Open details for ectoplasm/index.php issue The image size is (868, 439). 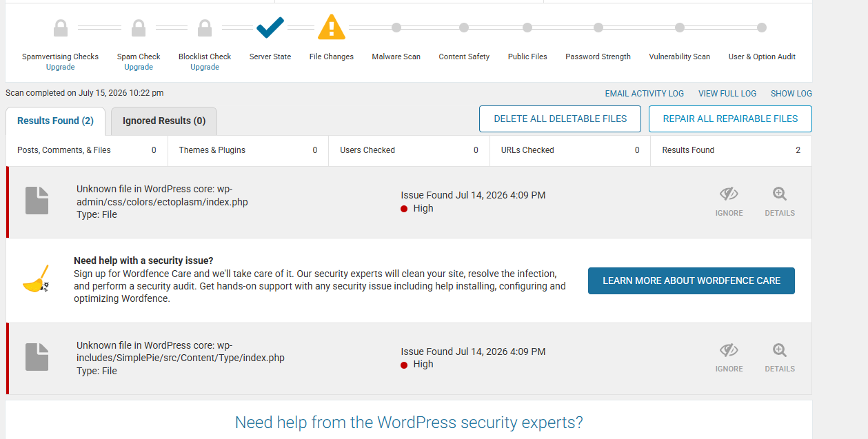pyautogui.click(x=780, y=202)
